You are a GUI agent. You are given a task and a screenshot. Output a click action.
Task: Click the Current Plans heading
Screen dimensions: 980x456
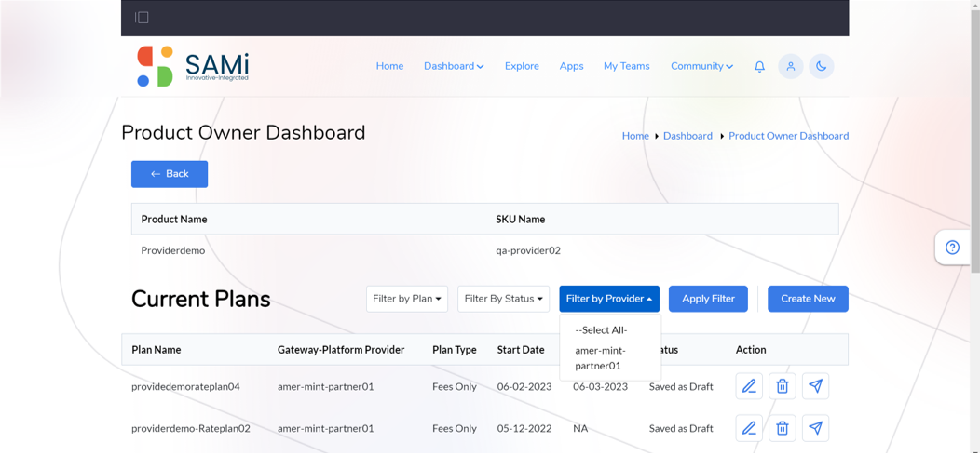(200, 300)
